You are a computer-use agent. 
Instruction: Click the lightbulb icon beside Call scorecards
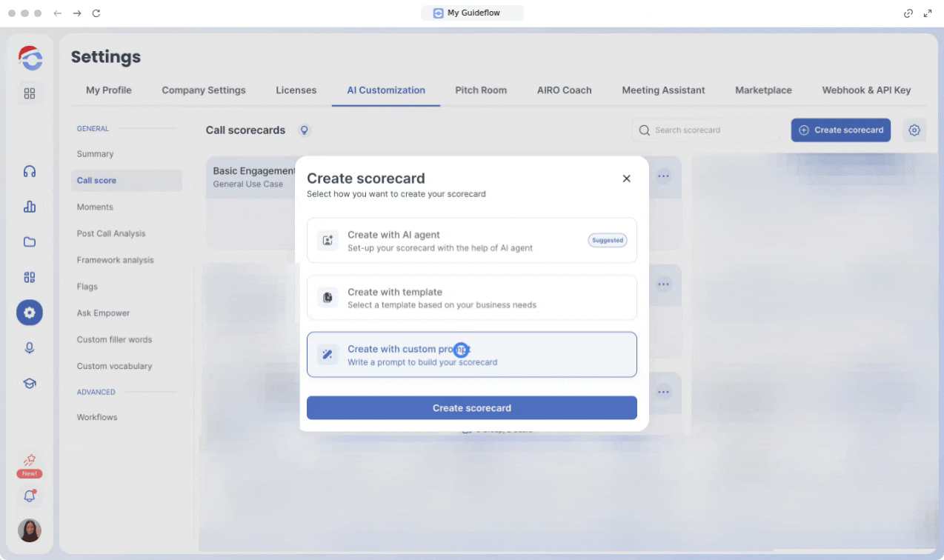point(303,130)
